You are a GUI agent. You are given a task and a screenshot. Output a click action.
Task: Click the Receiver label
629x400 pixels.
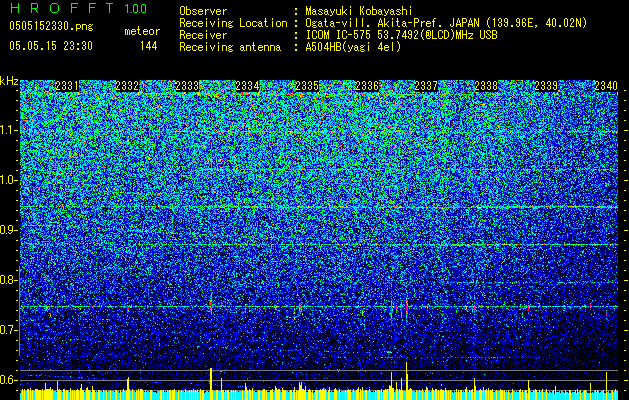(x=203, y=35)
